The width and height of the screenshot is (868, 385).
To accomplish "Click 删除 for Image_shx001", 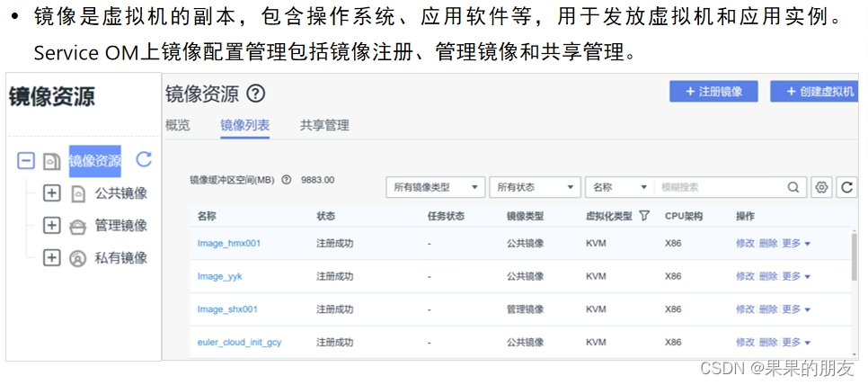I will point(768,309).
